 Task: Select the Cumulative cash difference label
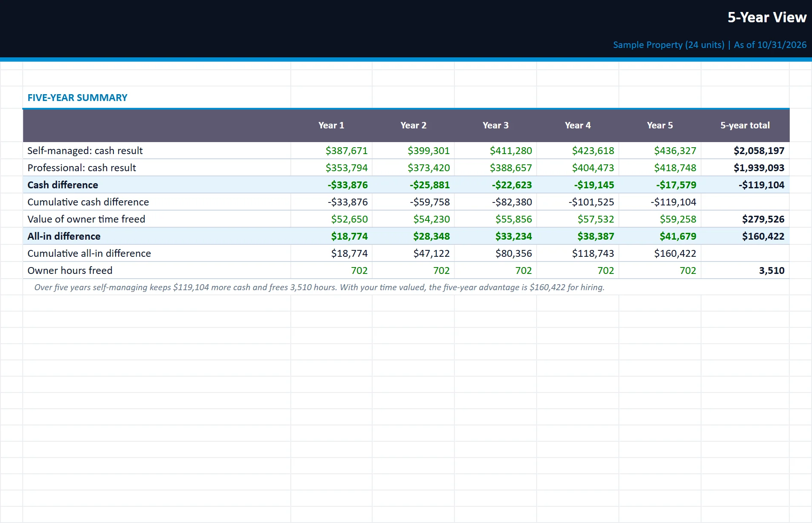88,202
